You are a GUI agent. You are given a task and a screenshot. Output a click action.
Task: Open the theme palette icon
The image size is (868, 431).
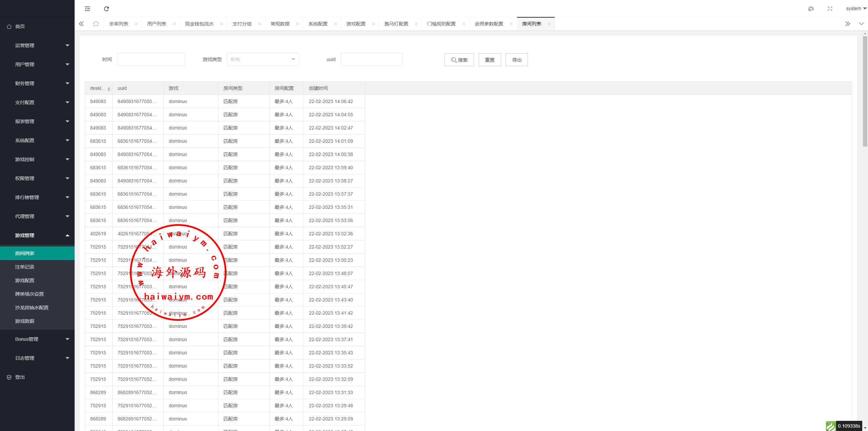(811, 9)
